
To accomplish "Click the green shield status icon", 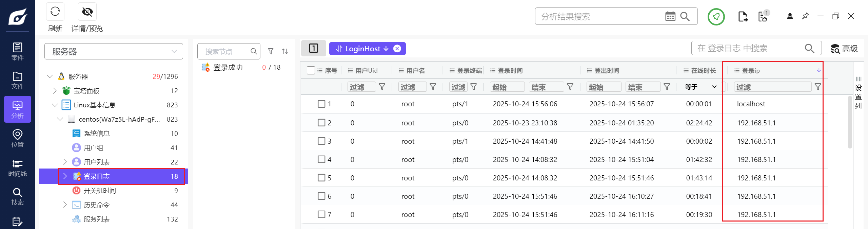I will coord(716,16).
